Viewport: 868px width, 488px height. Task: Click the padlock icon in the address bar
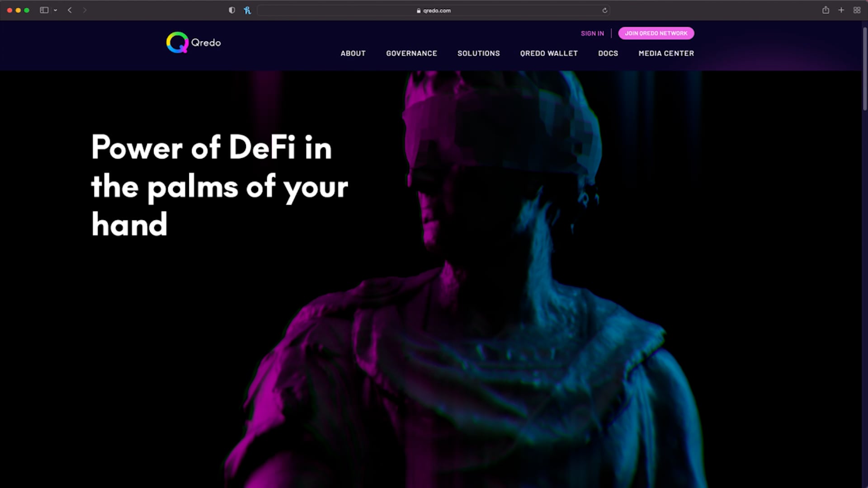pyautogui.click(x=419, y=10)
